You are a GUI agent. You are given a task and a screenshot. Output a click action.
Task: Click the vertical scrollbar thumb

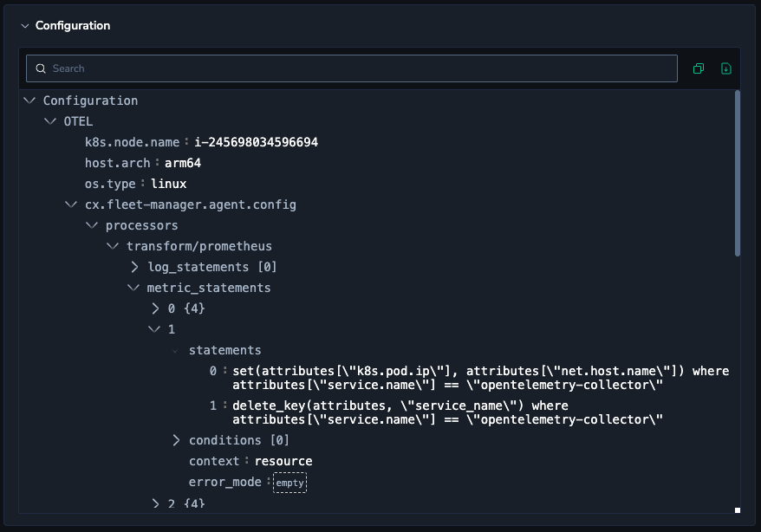point(738,173)
